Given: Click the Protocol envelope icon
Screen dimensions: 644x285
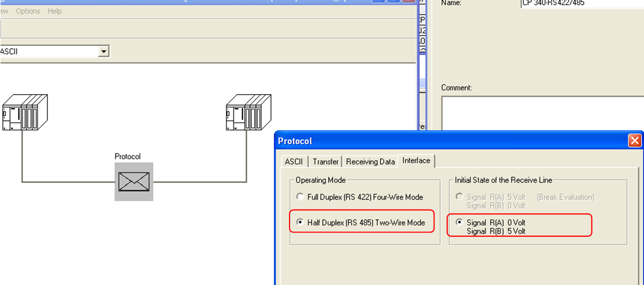Looking at the screenshot, I should [134, 182].
